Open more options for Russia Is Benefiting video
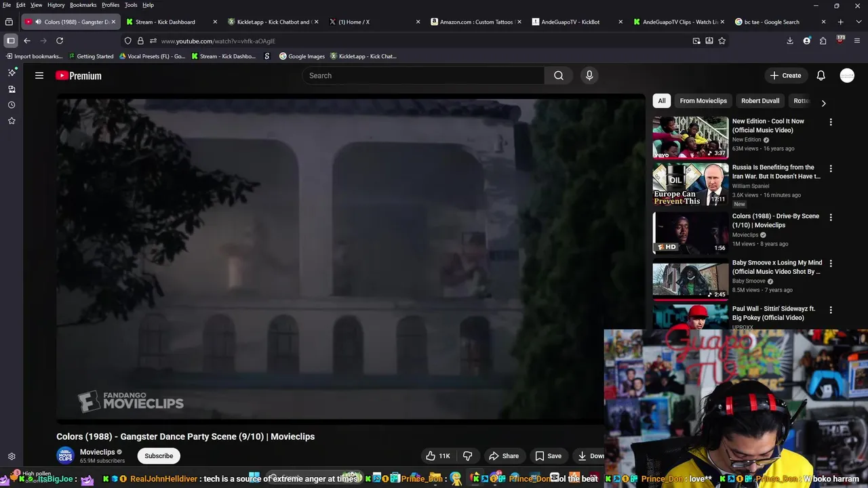This screenshot has height=488, width=868. click(831, 168)
